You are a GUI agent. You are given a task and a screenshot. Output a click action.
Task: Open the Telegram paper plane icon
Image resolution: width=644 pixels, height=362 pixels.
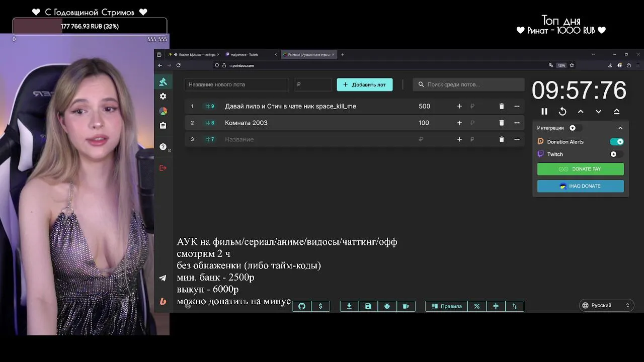163,278
